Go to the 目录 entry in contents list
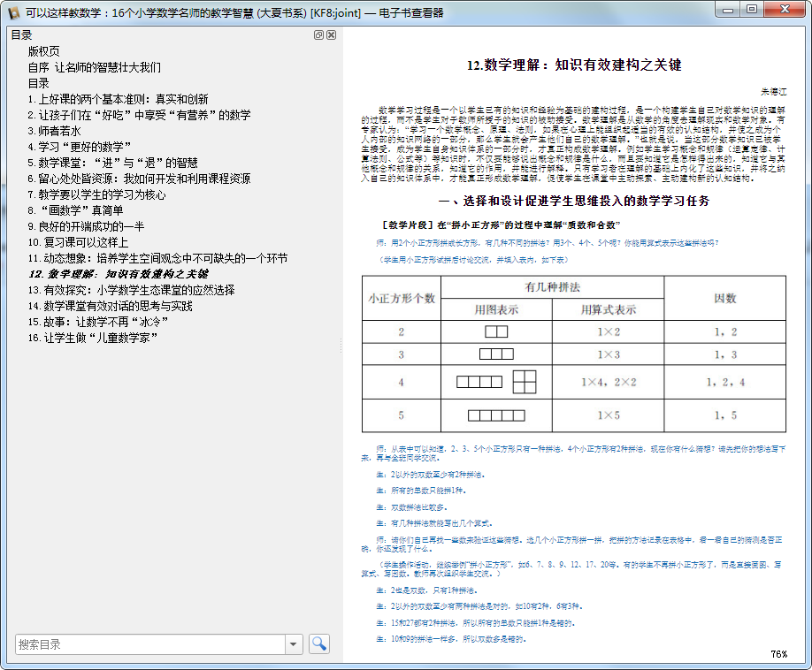812x670 pixels. [38, 83]
